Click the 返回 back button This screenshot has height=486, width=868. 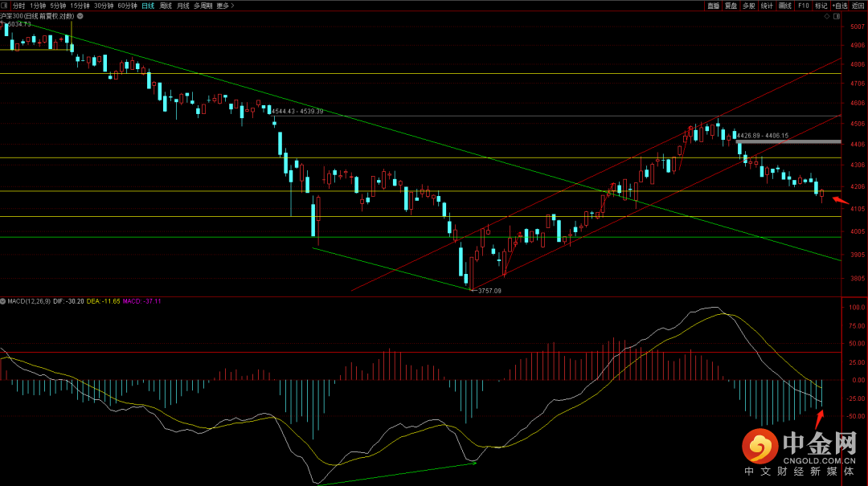click(x=858, y=6)
